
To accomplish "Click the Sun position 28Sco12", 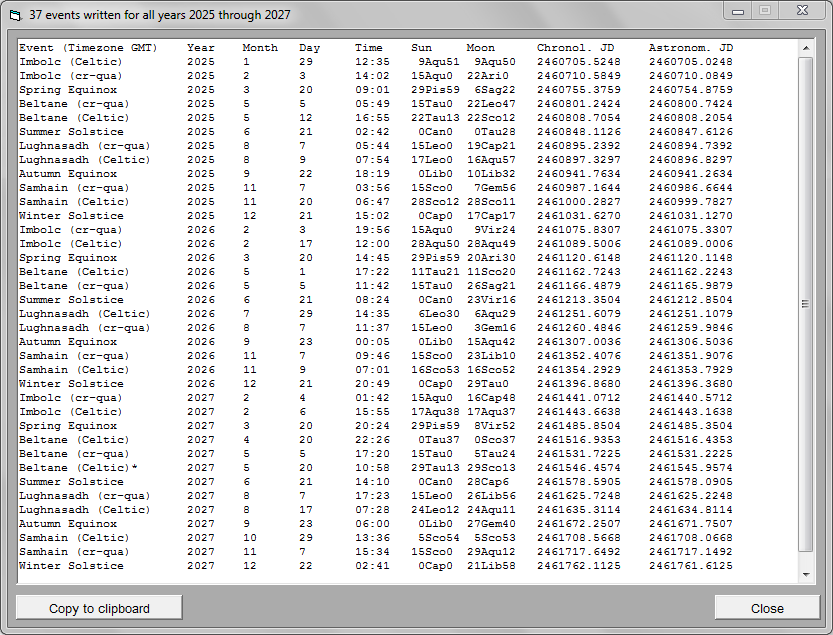I will pos(435,202).
